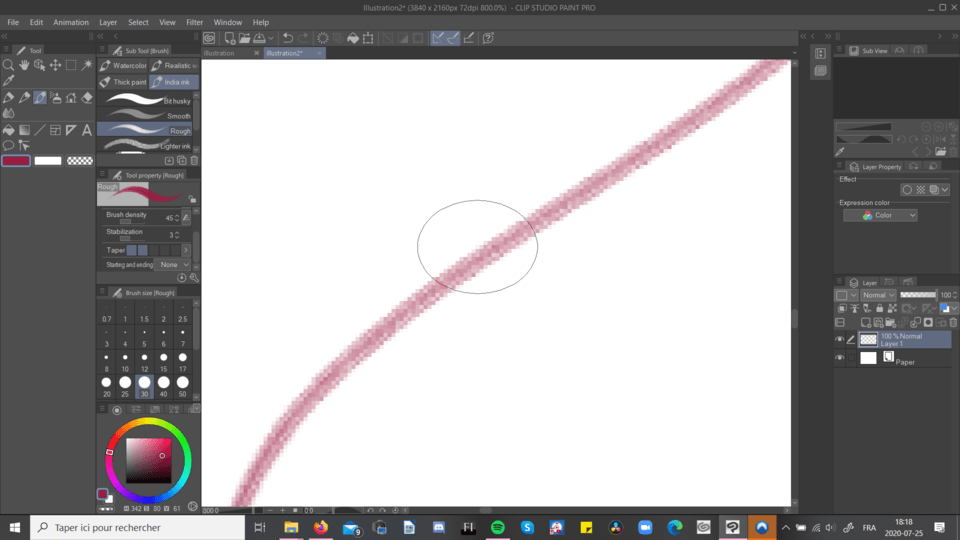Viewport: 960px width, 540px height.
Task: Toggle the Tone effect icon
Action: (921, 190)
